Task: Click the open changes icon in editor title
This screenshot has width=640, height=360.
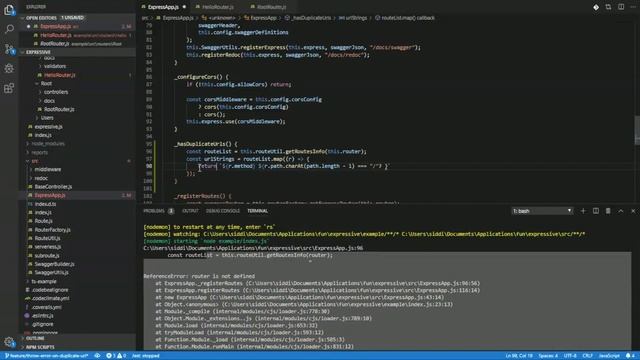Action: 608,7
